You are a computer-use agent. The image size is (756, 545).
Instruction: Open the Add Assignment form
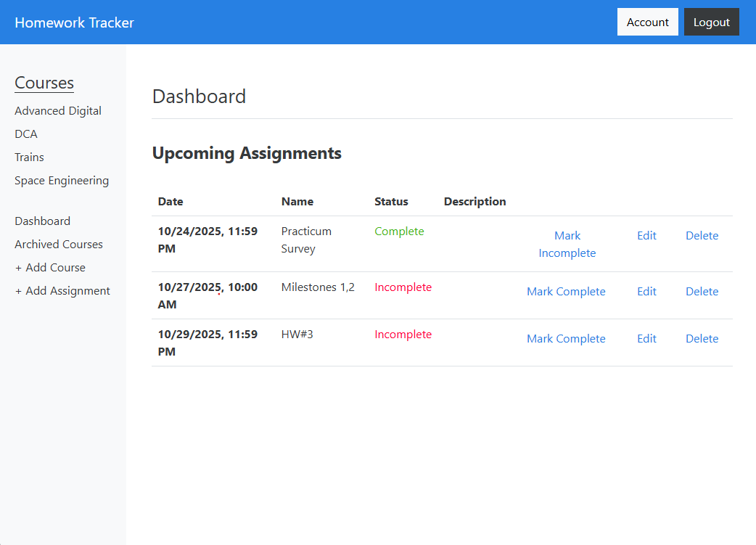point(62,290)
